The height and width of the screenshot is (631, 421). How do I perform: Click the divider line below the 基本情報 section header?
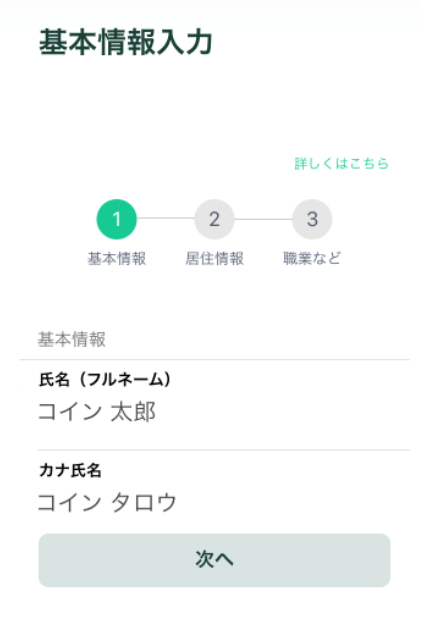(215, 359)
